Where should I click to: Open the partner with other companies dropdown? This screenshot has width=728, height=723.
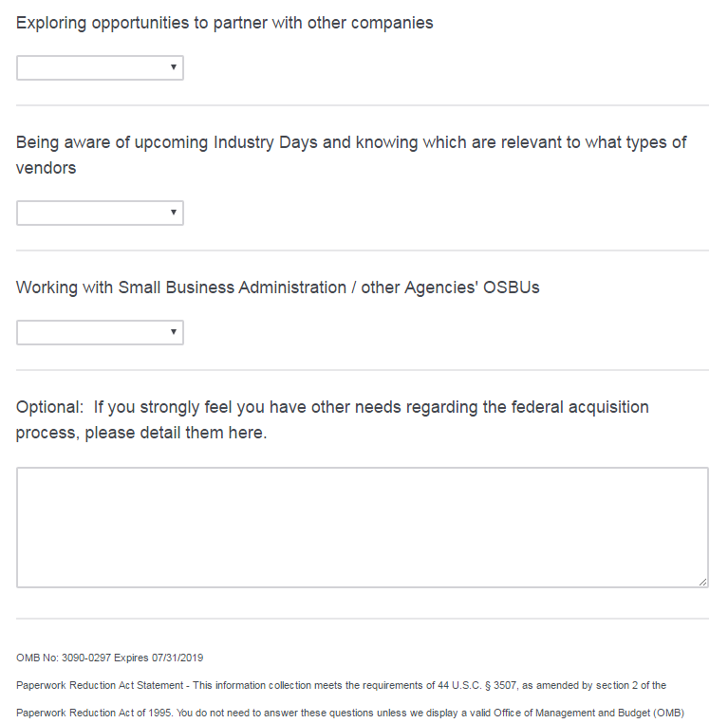[x=100, y=67]
